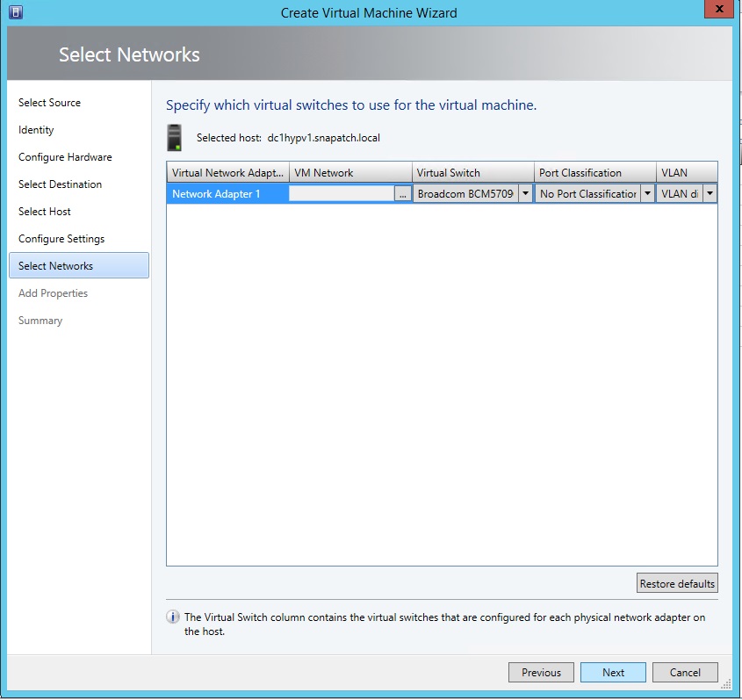Go to the Configure Hardware step
This screenshot has width=742, height=700.
pyautogui.click(x=65, y=157)
